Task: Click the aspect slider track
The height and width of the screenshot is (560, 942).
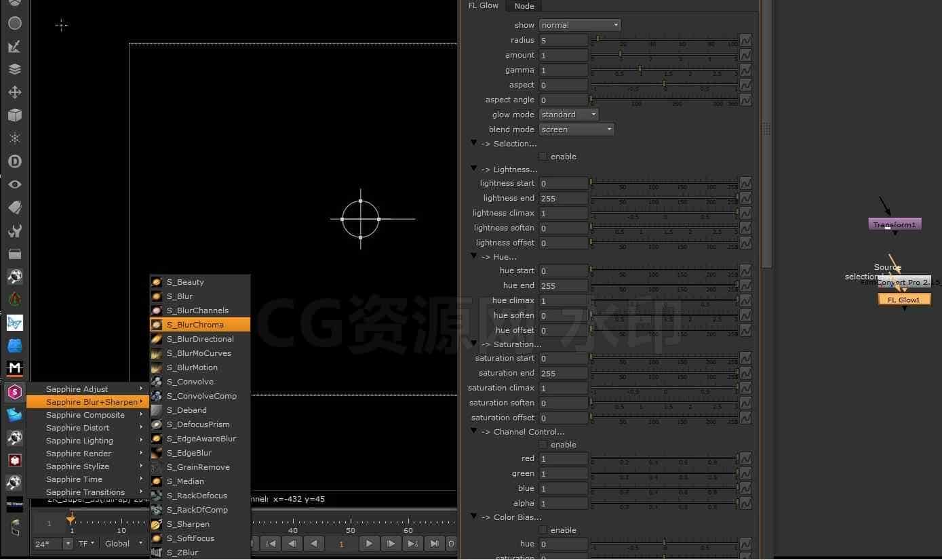Action: coord(664,84)
